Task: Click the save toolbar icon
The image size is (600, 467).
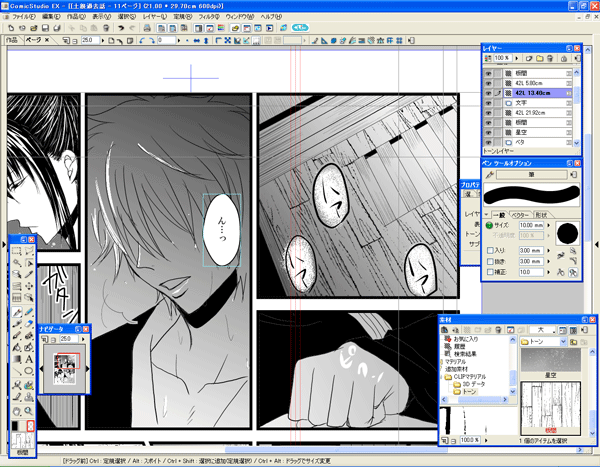Action: click(x=45, y=28)
